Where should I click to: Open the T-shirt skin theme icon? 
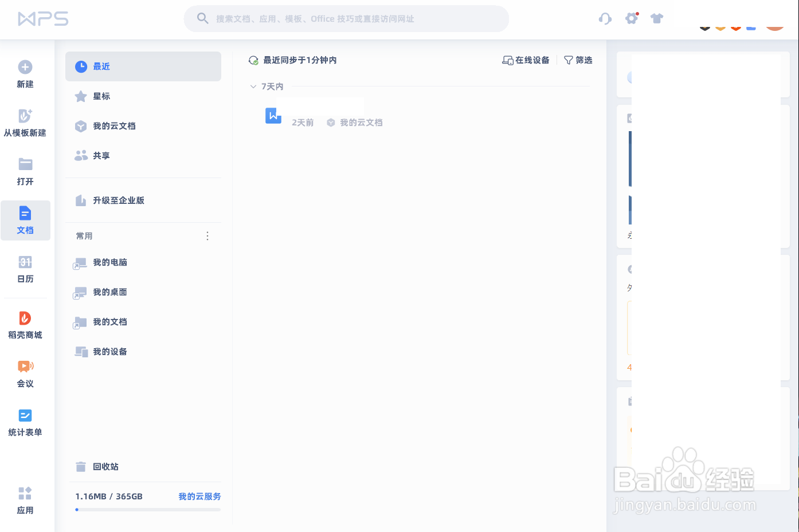coord(656,18)
